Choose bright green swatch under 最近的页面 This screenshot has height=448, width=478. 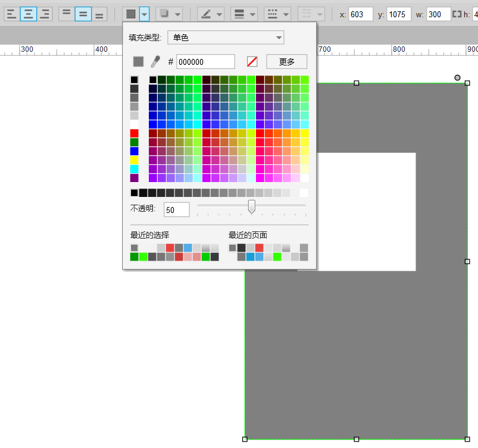coord(277,256)
